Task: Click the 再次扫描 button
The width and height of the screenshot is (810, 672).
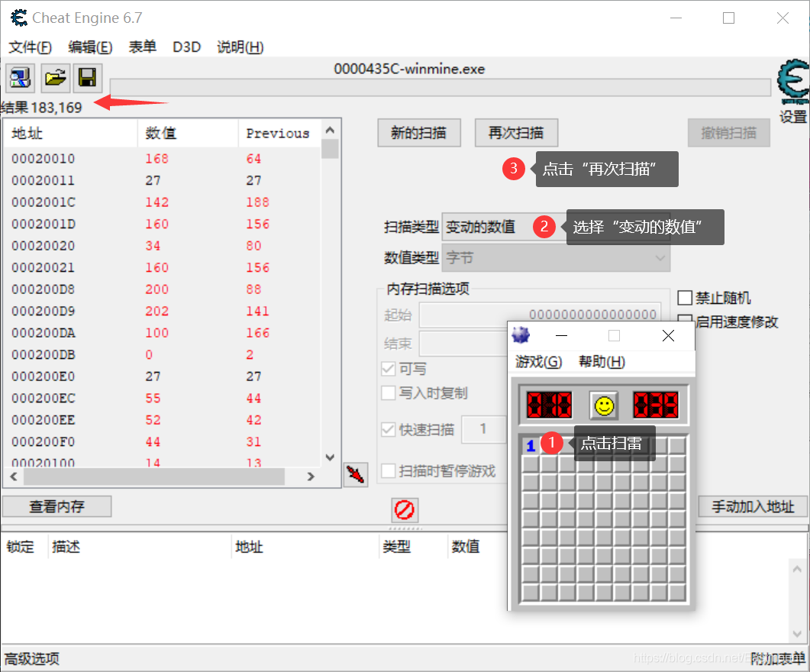Action: pyautogui.click(x=516, y=134)
